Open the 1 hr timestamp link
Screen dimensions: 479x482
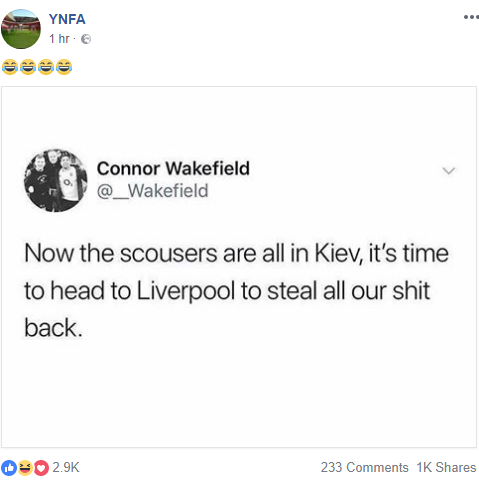tap(59, 39)
